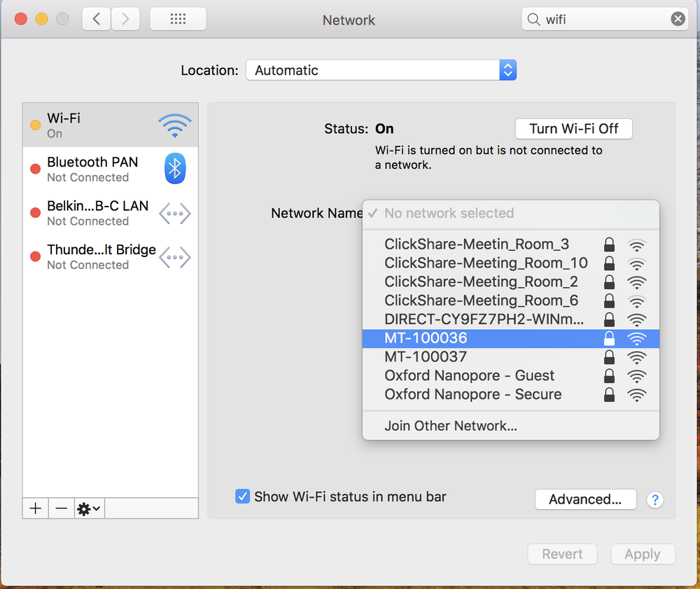Image resolution: width=700 pixels, height=589 pixels.
Task: Select the MT-100036 network
Action: (x=511, y=338)
